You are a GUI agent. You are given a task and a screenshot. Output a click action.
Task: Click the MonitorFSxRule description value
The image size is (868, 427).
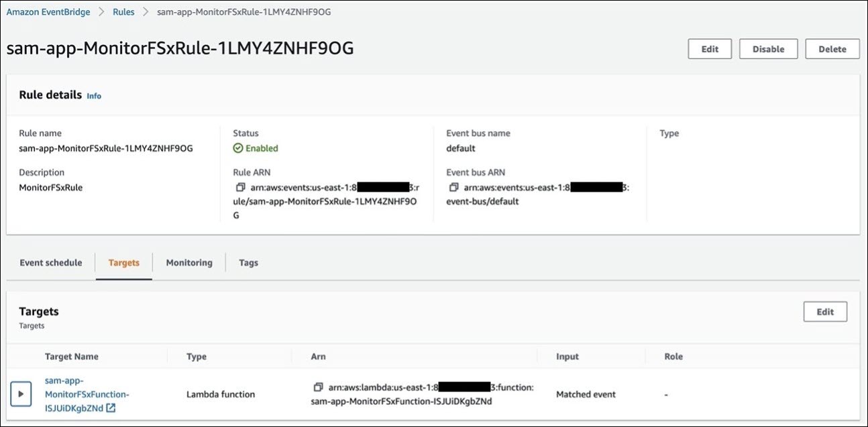[x=51, y=188]
